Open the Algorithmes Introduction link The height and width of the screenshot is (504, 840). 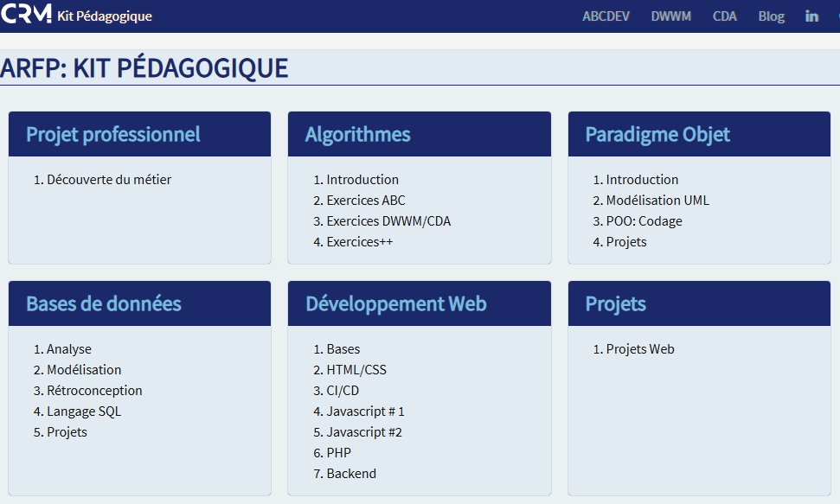[x=362, y=179]
